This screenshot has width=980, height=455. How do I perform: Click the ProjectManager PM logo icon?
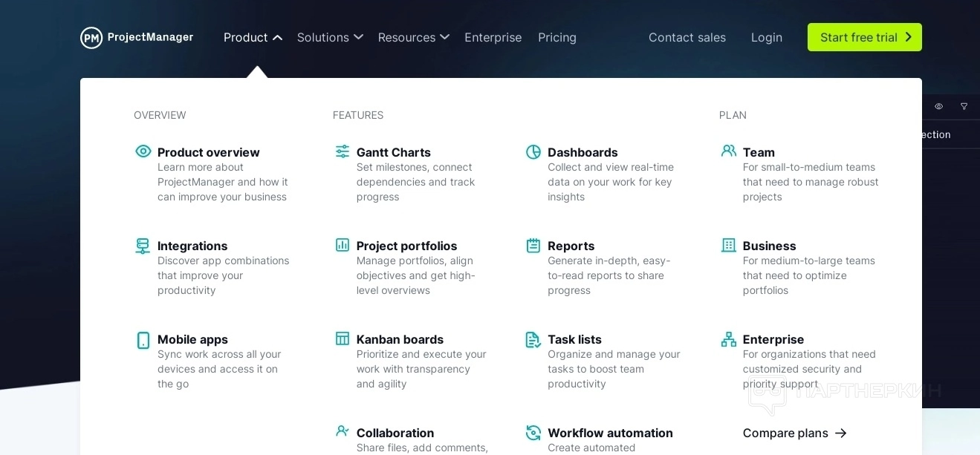point(91,38)
